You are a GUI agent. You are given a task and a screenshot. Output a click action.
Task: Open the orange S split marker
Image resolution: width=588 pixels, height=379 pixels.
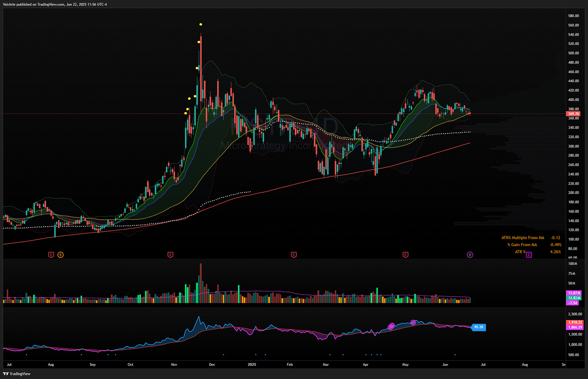click(61, 255)
